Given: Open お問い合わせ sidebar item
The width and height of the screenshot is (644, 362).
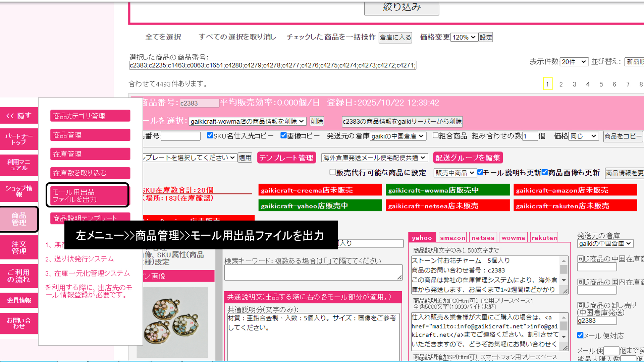Looking at the screenshot, I should [x=19, y=323].
